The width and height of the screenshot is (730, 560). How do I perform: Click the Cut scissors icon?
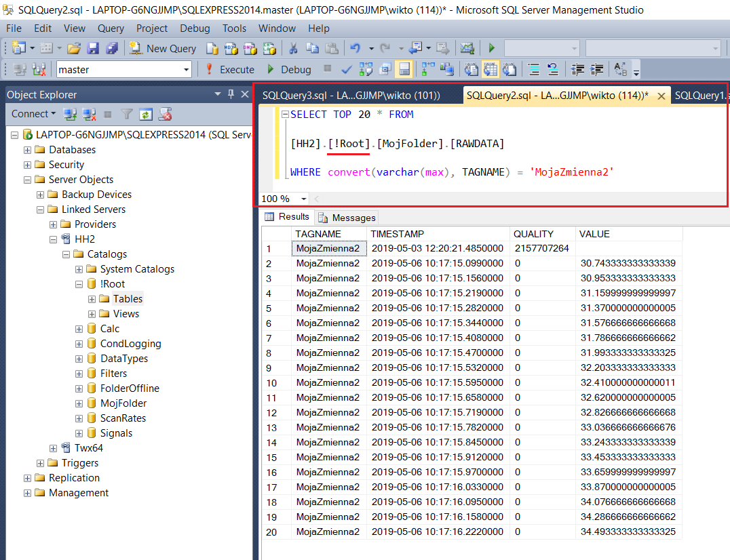click(293, 48)
